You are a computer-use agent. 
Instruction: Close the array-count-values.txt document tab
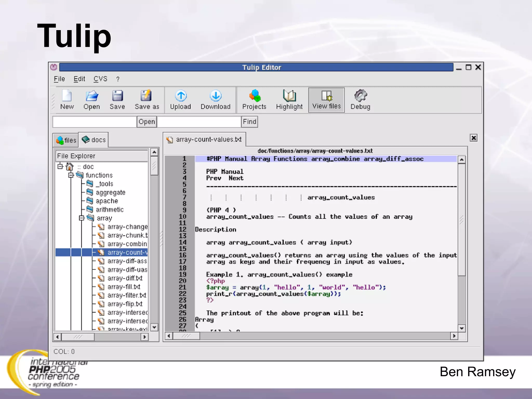[473, 138]
